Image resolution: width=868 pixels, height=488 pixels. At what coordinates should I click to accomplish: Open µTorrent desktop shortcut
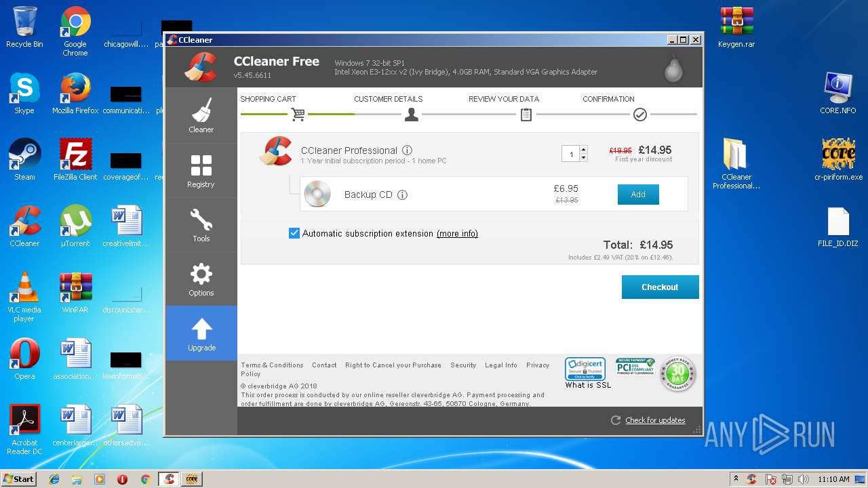(x=75, y=226)
